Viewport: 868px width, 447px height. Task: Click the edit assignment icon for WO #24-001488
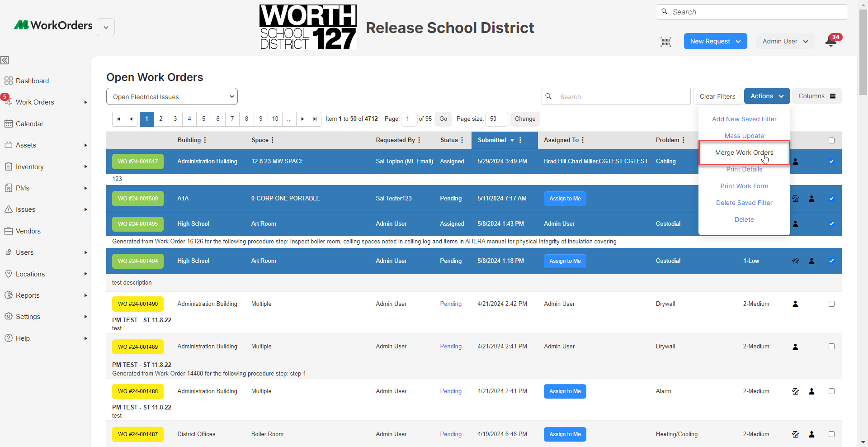[795, 391]
